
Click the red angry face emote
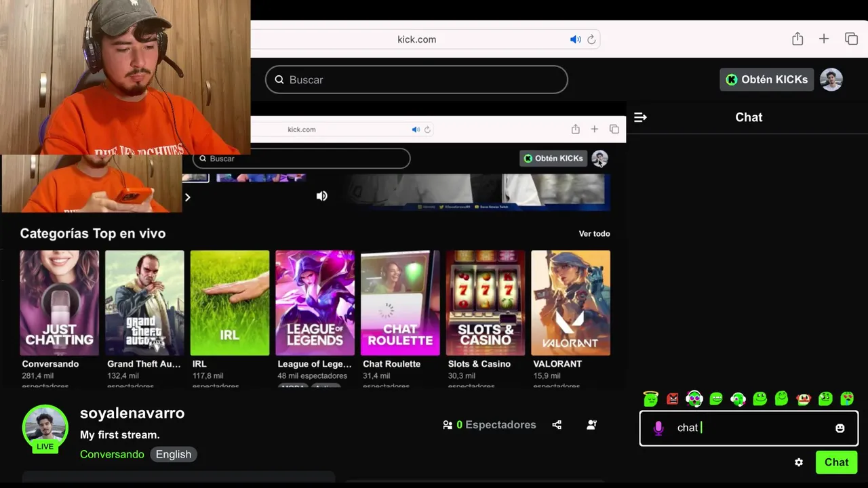(x=672, y=399)
